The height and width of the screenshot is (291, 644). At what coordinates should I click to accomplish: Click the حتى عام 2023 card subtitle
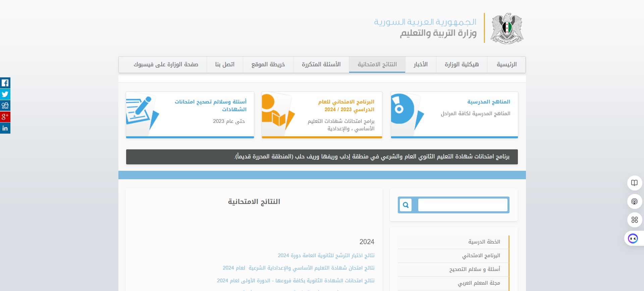[x=229, y=121]
